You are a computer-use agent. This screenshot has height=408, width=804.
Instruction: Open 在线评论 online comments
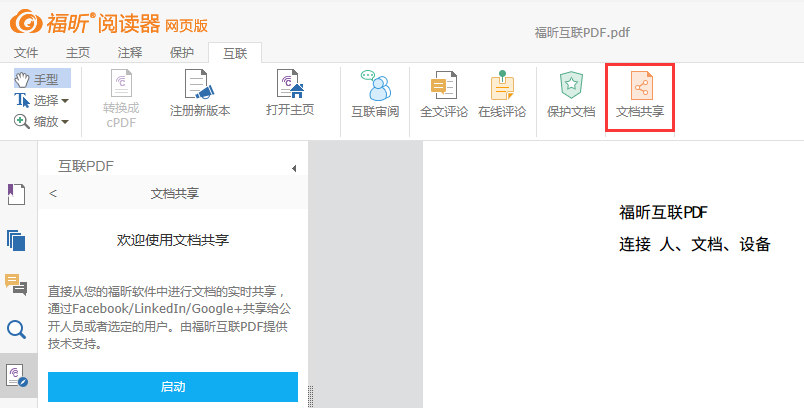tap(502, 95)
